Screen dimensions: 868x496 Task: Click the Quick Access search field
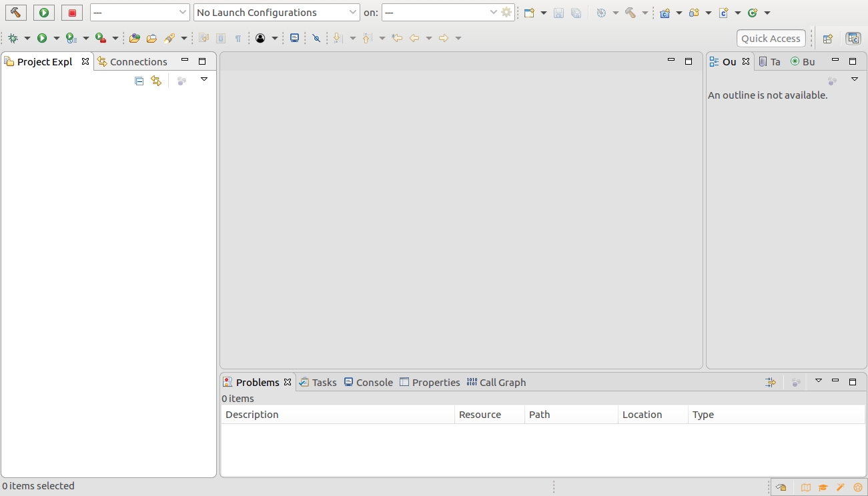(x=771, y=39)
